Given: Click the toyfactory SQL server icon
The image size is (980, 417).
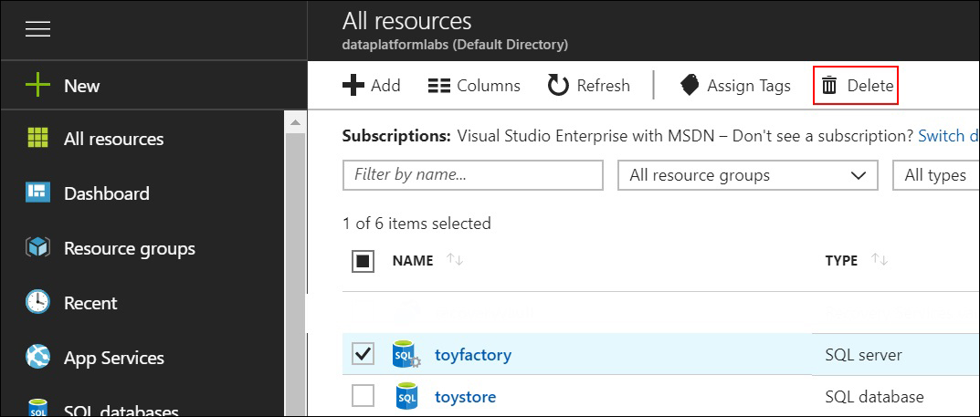Looking at the screenshot, I should coord(406,355).
